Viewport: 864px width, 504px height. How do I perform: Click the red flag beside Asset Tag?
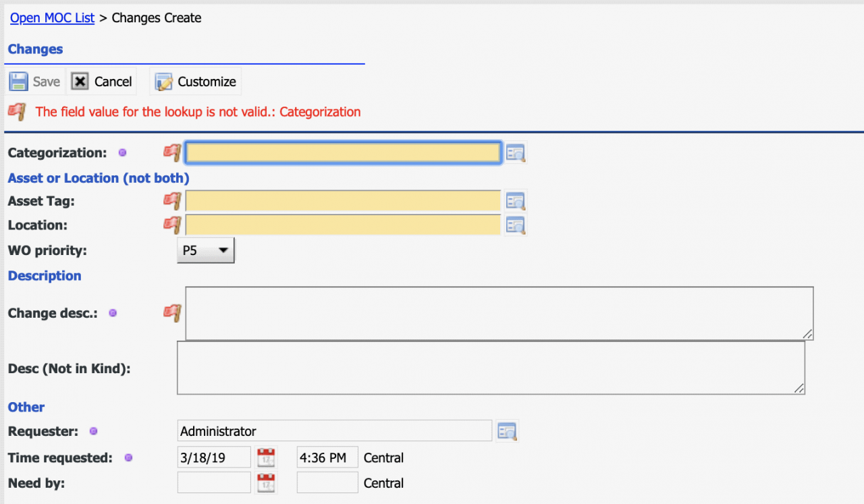(173, 201)
